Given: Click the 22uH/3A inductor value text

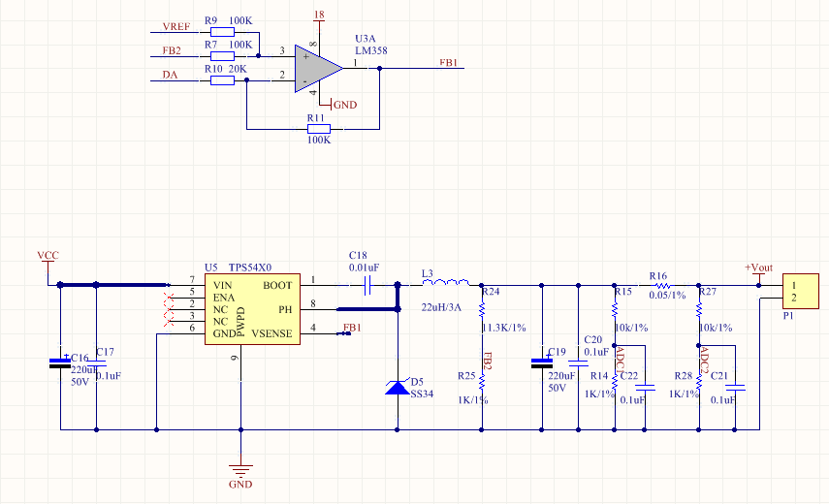Looking at the screenshot, I should pyautogui.click(x=441, y=307).
